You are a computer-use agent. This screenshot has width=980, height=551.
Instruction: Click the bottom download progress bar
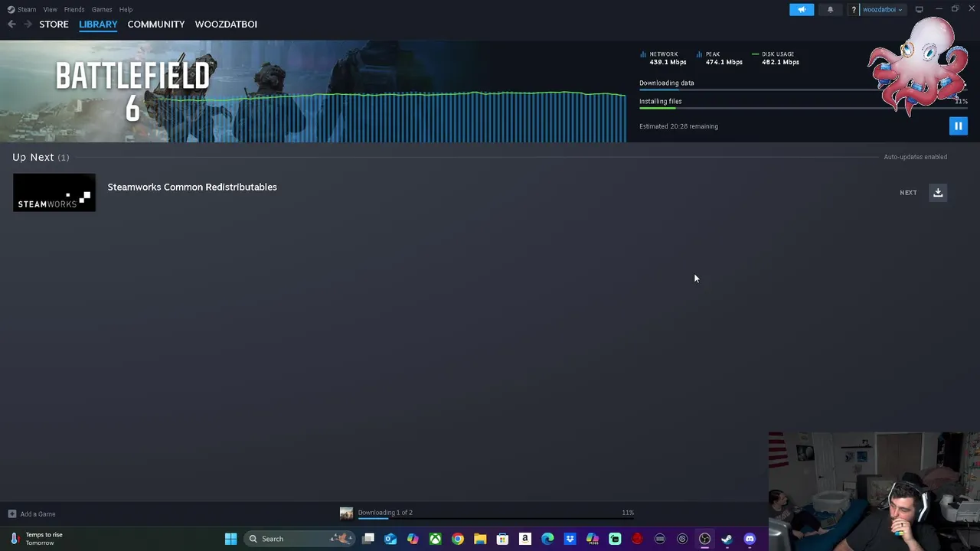(x=495, y=518)
